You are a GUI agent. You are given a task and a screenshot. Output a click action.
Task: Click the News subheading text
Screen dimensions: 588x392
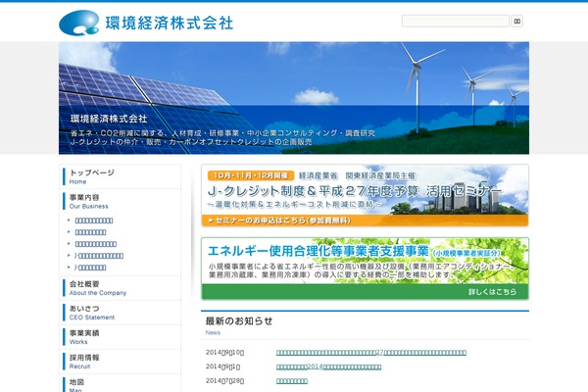tap(213, 333)
